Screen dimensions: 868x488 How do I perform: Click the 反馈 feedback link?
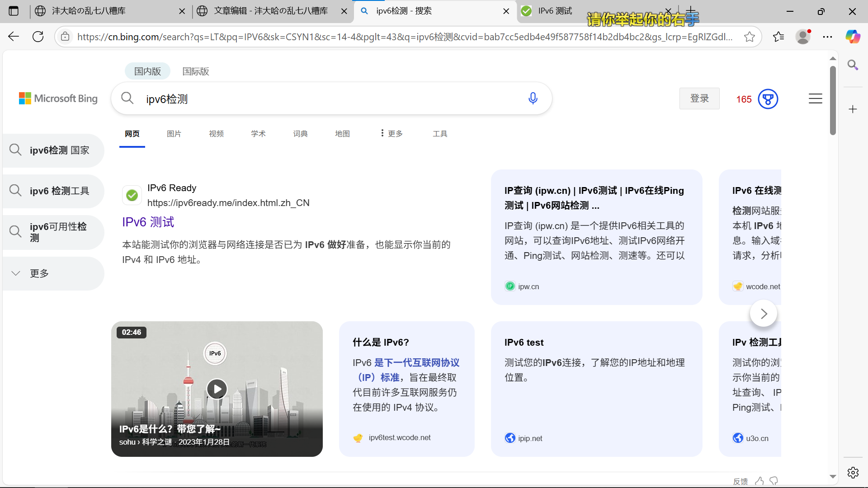click(x=740, y=482)
